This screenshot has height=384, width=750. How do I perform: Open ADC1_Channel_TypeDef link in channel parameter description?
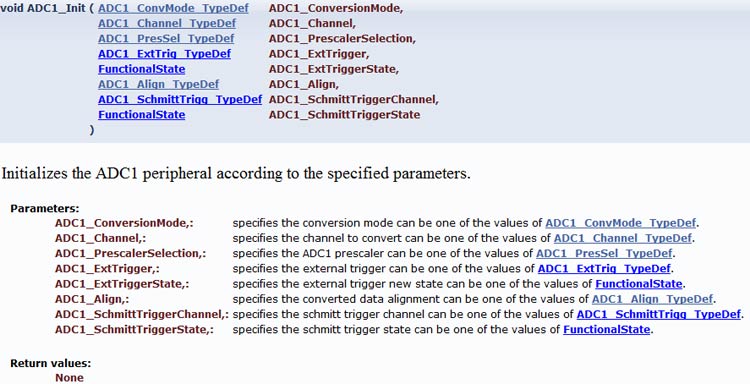point(623,238)
